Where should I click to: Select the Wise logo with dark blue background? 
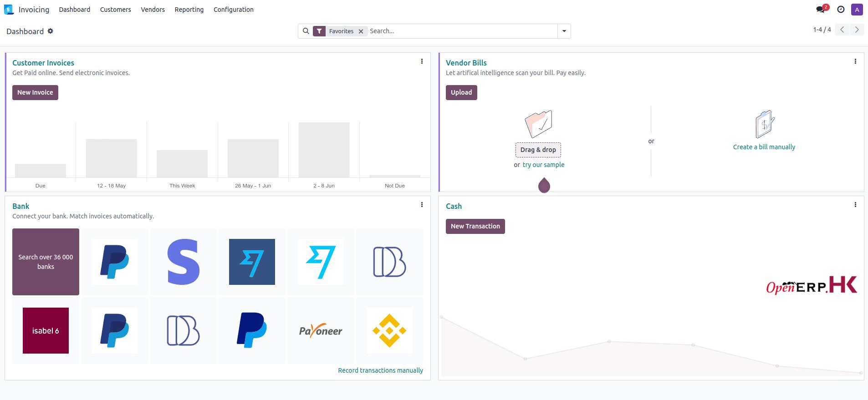tap(252, 262)
